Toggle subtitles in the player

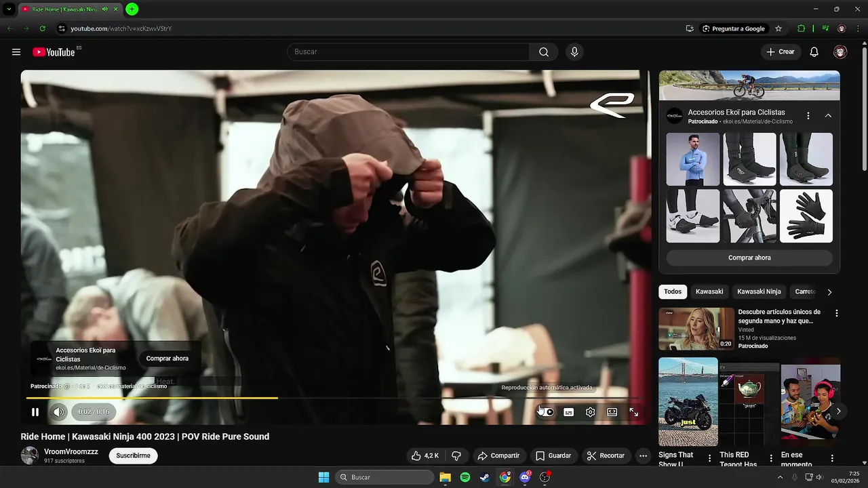[569, 412]
